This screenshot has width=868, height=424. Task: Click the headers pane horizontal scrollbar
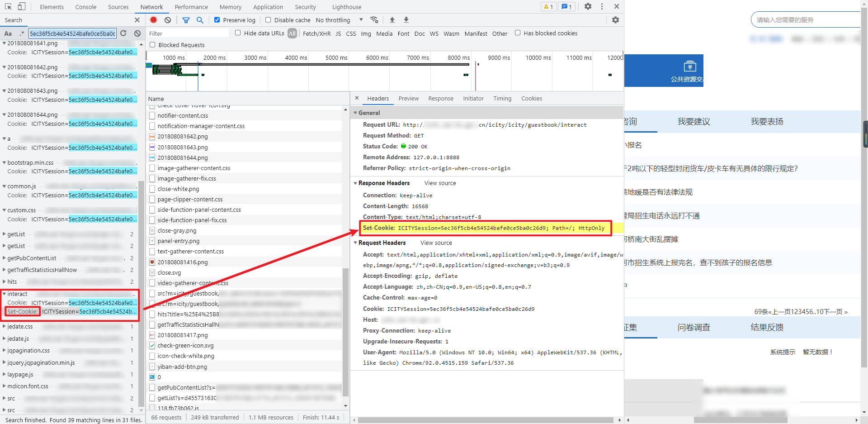[486, 420]
